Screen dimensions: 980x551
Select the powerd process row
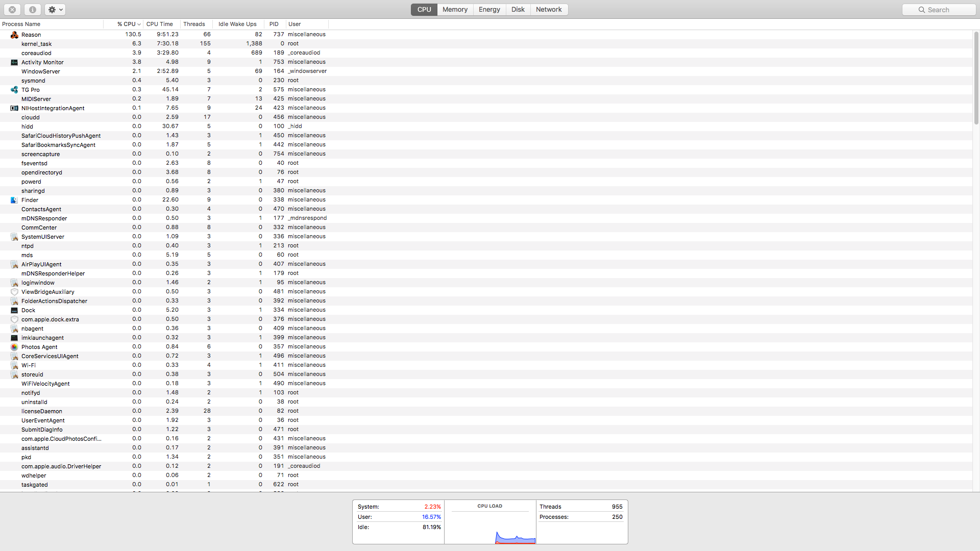(x=486, y=182)
